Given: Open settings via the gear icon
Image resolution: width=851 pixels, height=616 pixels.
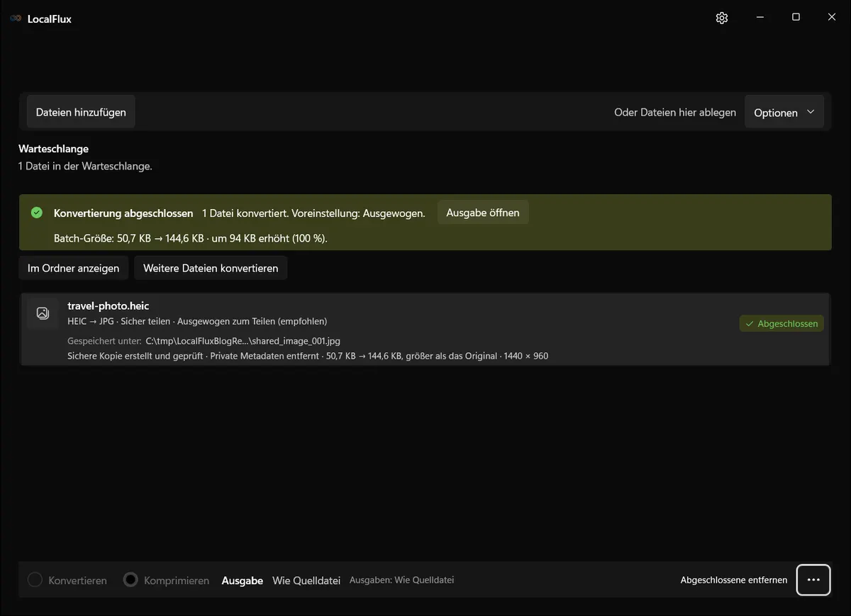Looking at the screenshot, I should pyautogui.click(x=722, y=18).
